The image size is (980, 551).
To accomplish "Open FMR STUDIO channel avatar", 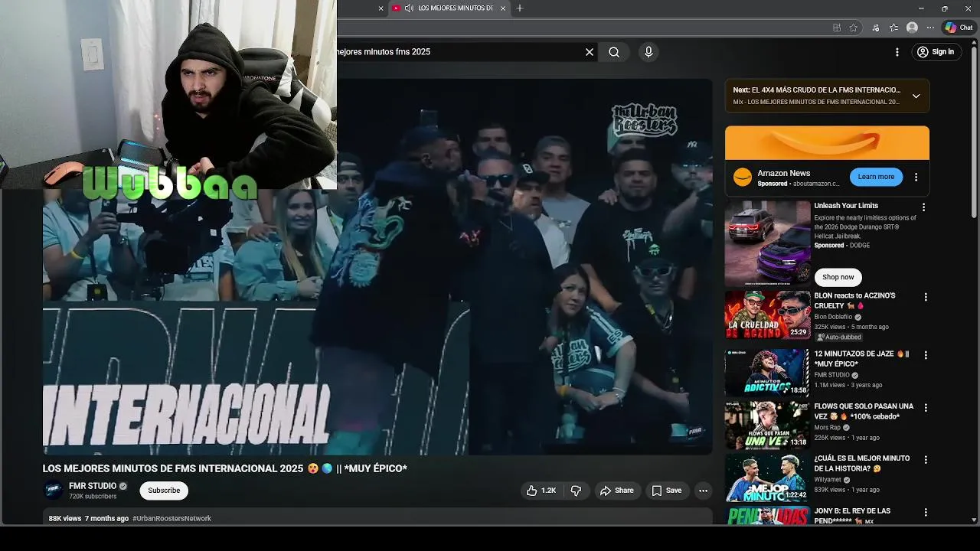I will point(53,491).
